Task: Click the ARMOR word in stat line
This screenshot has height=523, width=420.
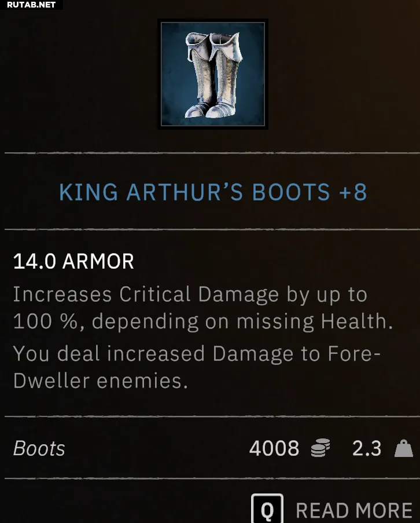Action: [98, 261]
